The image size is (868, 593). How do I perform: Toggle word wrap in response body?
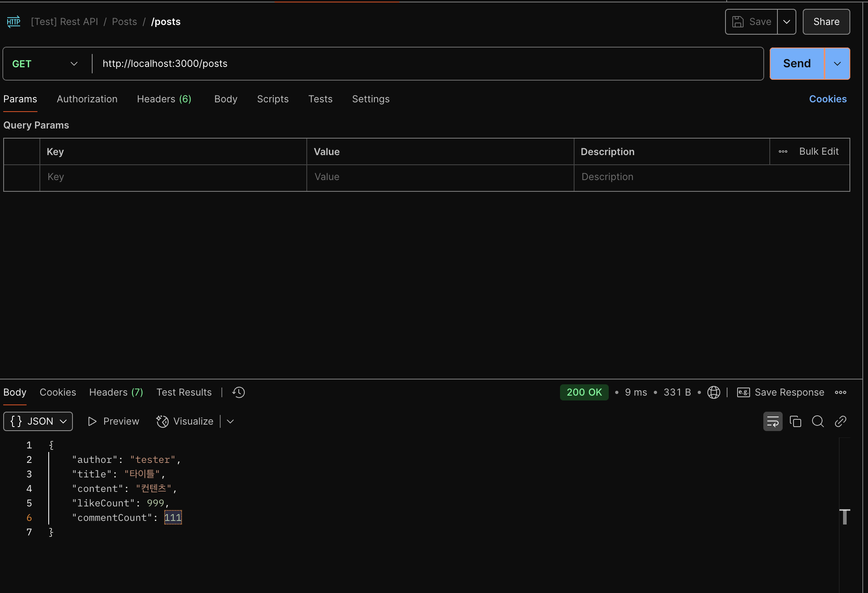coord(773,421)
